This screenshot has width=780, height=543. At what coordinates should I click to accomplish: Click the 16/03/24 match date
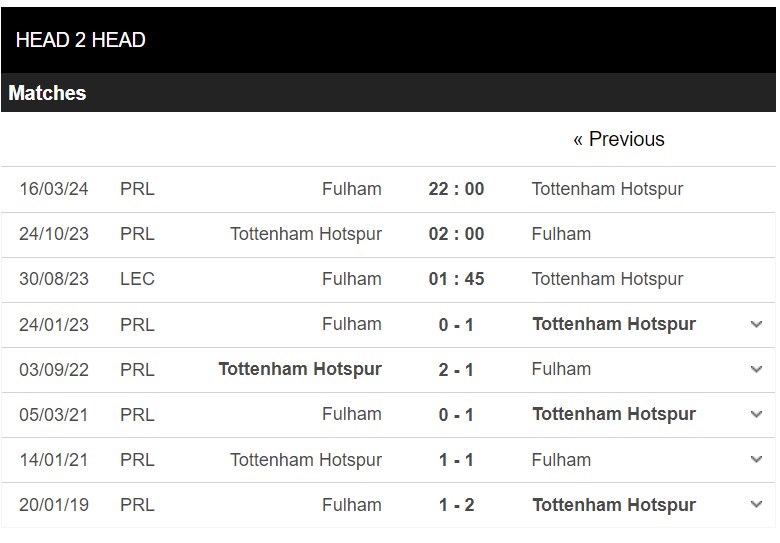coord(54,189)
